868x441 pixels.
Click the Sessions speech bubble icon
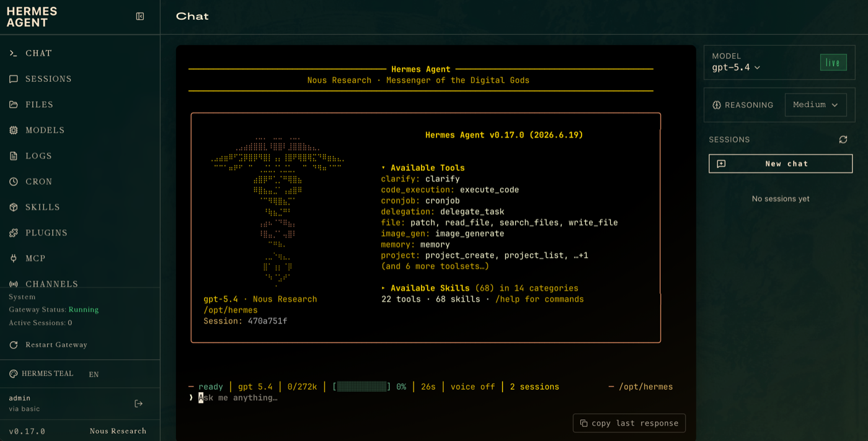pyautogui.click(x=14, y=79)
